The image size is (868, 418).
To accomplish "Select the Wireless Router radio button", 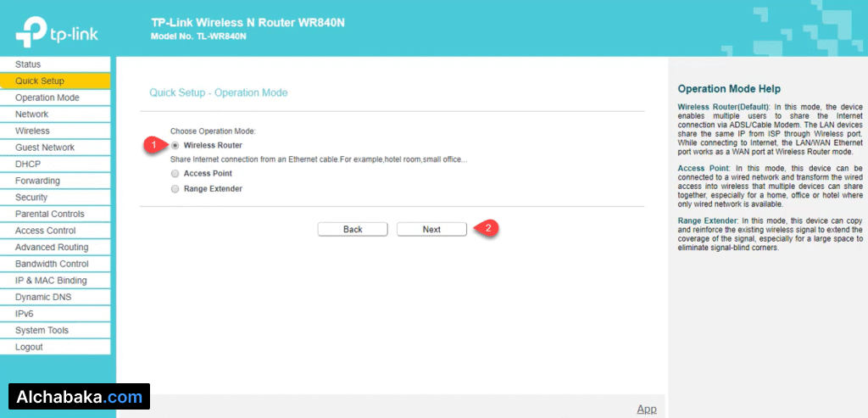I will [175, 146].
